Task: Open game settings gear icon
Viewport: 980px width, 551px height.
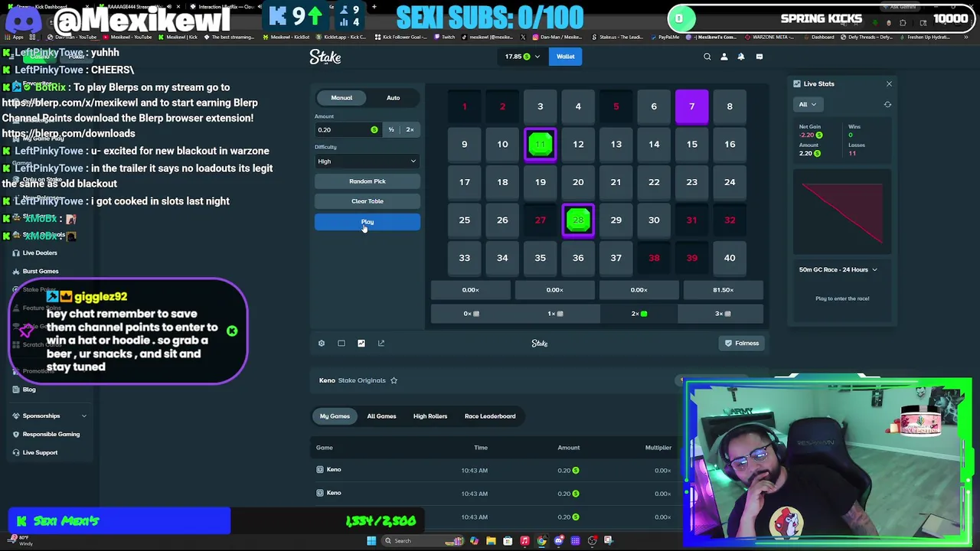Action: tap(322, 344)
